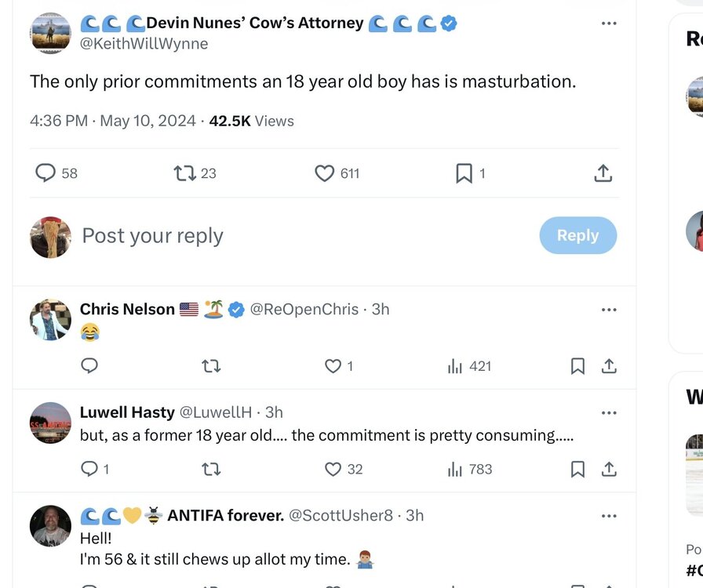703x588 pixels.
Task: Open more options on Luwell Hasty's reply
Action: point(609,412)
